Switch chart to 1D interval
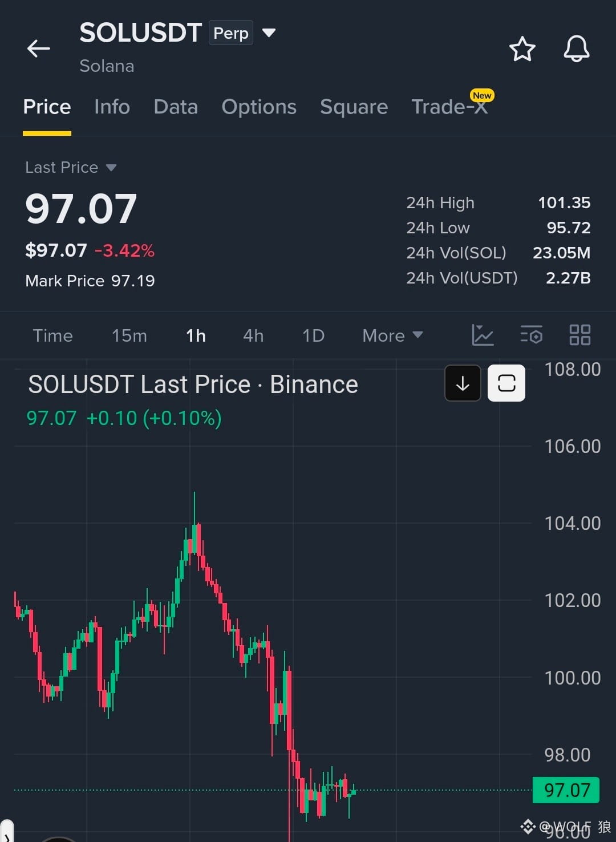The height and width of the screenshot is (842, 616). point(313,335)
